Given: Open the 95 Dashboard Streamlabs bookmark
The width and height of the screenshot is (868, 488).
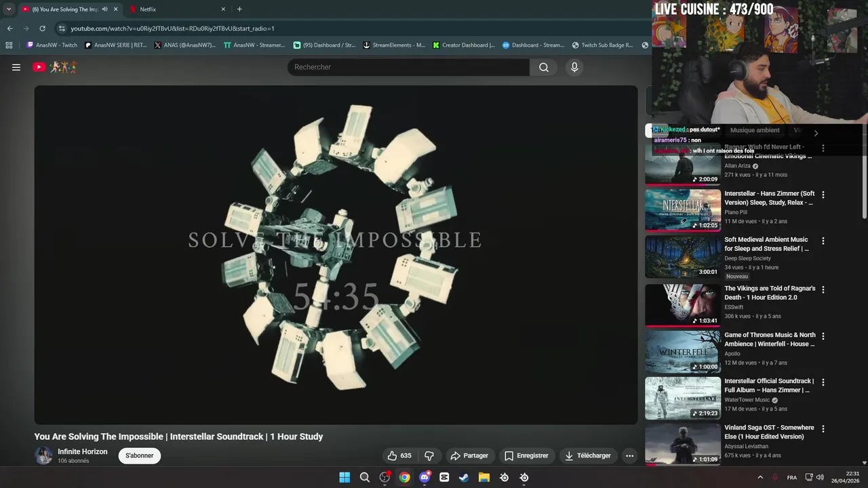Looking at the screenshot, I should click(324, 45).
